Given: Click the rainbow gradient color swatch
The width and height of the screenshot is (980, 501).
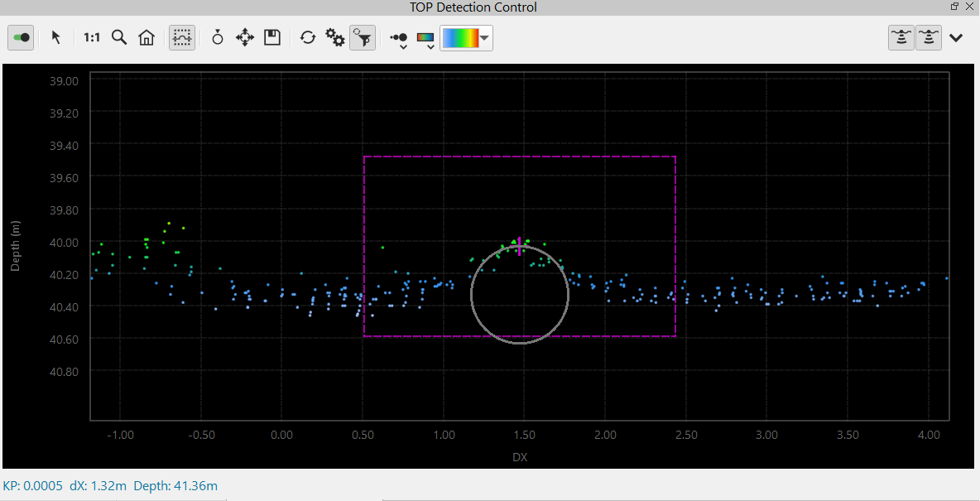Looking at the screenshot, I should [460, 38].
